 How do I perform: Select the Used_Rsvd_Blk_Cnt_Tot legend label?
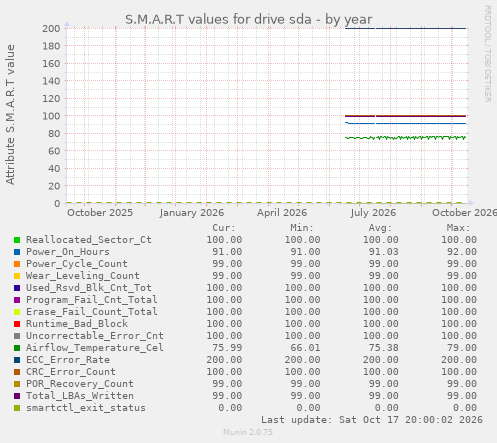[x=89, y=288]
